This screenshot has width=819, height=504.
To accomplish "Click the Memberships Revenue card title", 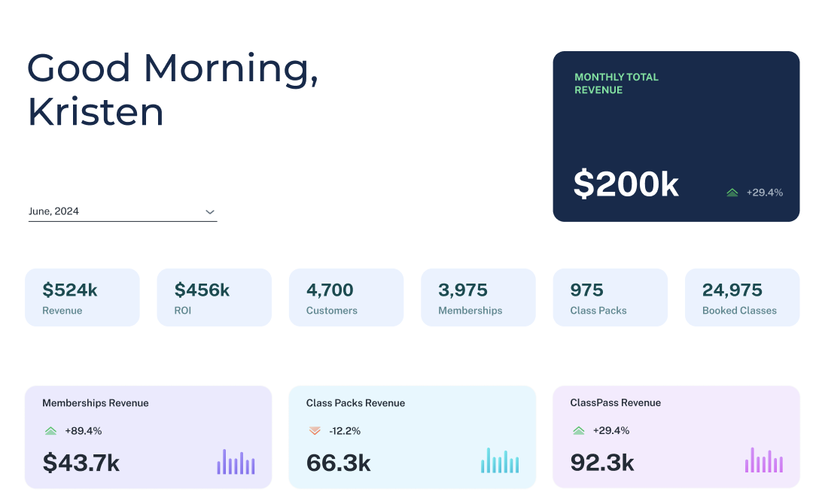I will pyautogui.click(x=96, y=403).
